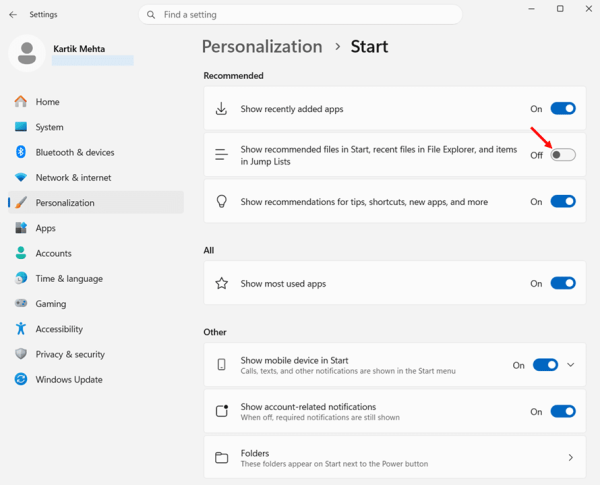This screenshot has width=600, height=485.
Task: Open Privacy & security settings
Action: click(x=70, y=354)
